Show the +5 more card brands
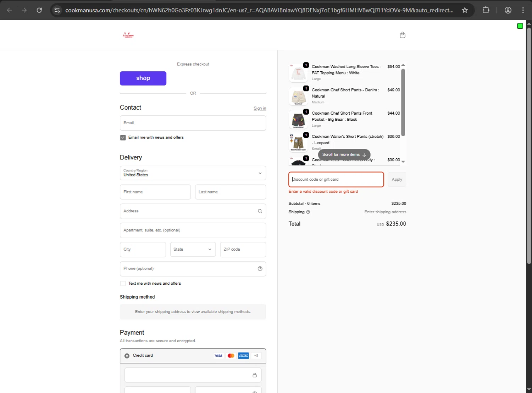This screenshot has width=532, height=393. click(x=256, y=355)
